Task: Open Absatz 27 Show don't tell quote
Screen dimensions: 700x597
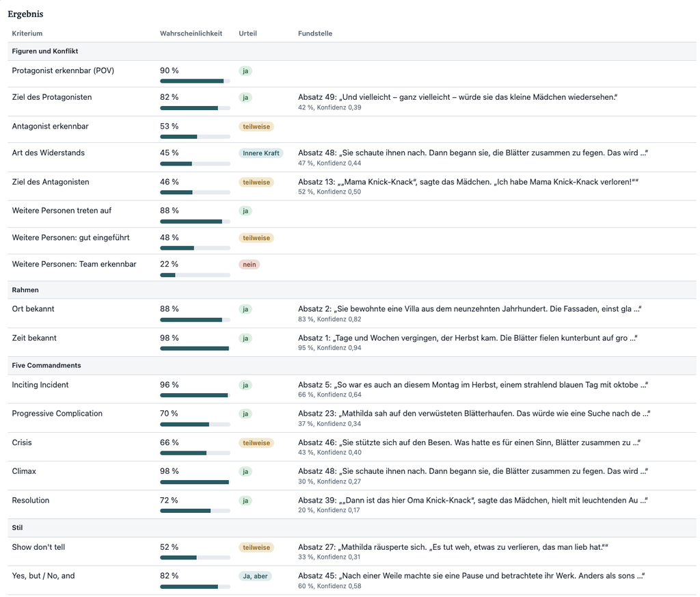Action: [453, 548]
